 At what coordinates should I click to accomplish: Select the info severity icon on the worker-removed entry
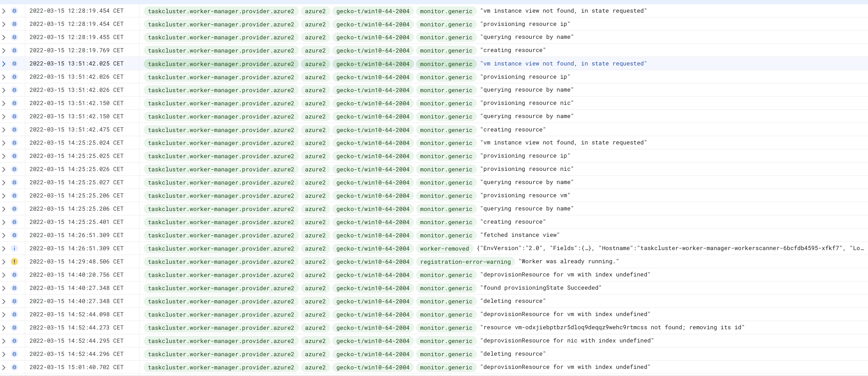14,248
